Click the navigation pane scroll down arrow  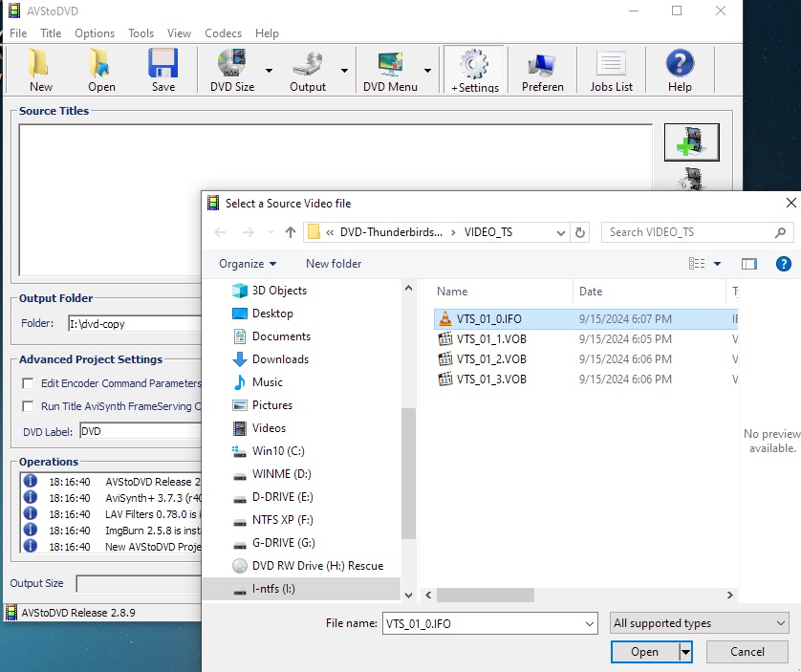pyautogui.click(x=408, y=595)
